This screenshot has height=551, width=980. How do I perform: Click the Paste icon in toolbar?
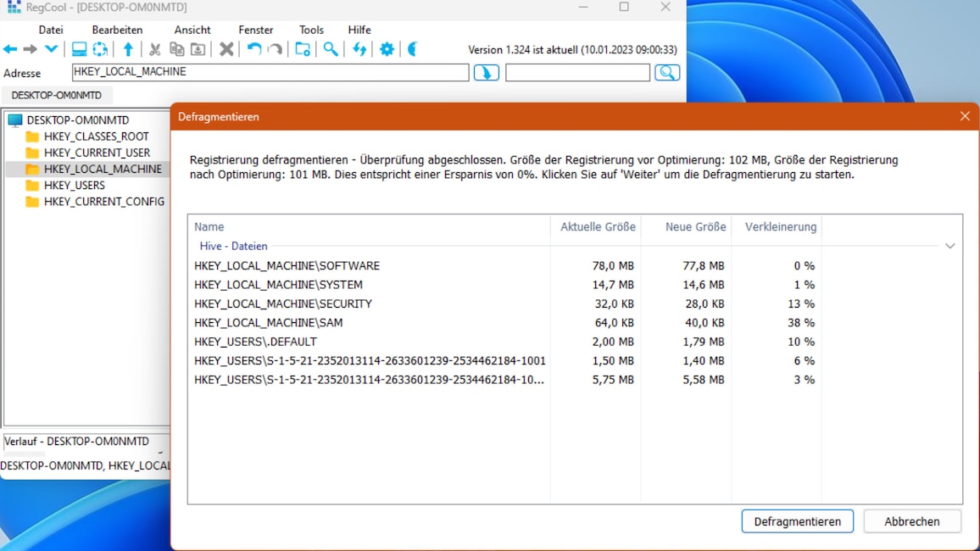[198, 48]
